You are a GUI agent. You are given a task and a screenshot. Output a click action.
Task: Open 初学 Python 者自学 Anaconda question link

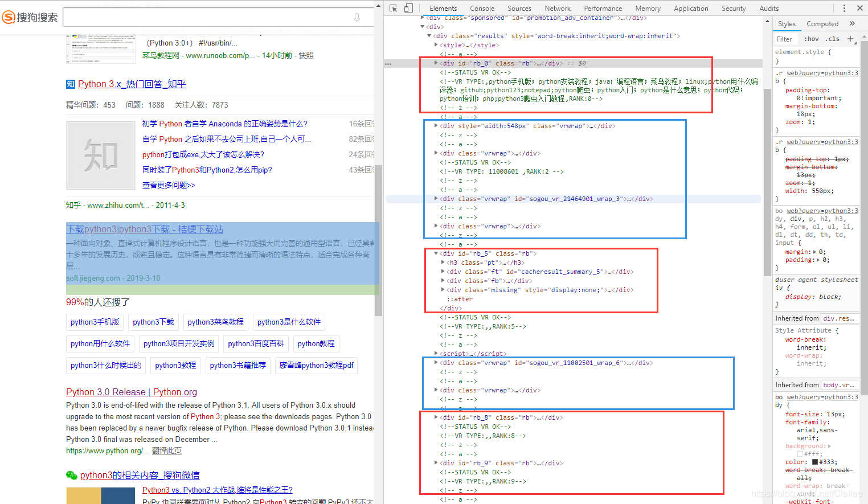[x=224, y=124]
